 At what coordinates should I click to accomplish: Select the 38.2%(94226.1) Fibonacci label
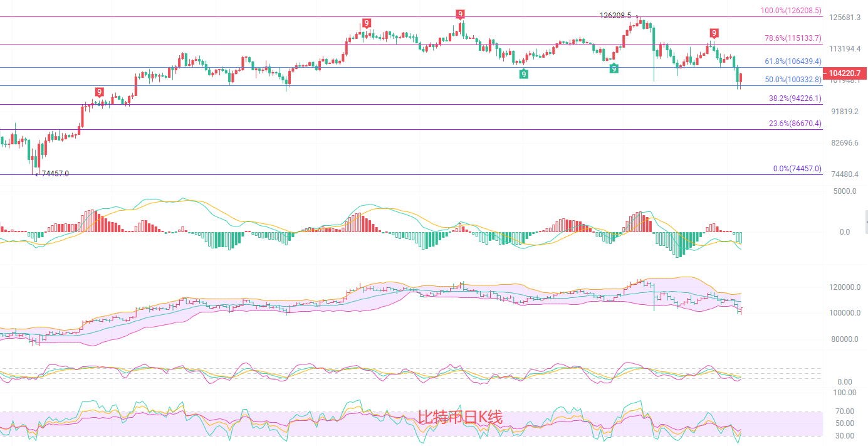(x=795, y=98)
